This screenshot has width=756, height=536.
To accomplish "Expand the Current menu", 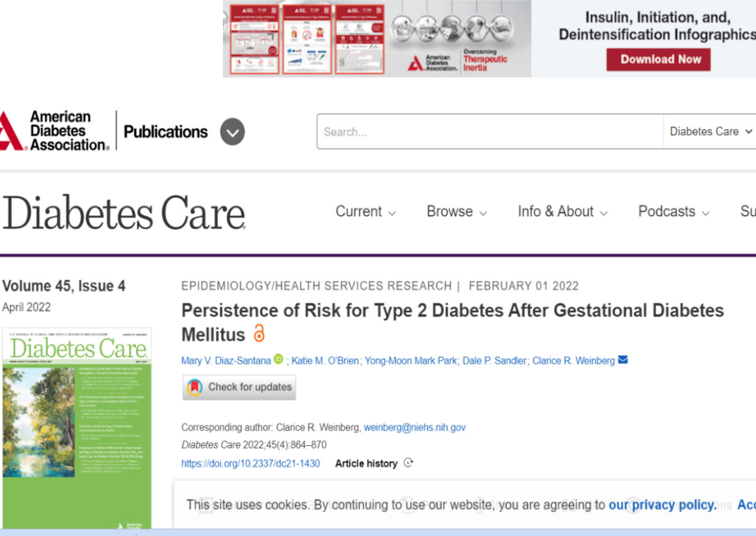I will (365, 212).
